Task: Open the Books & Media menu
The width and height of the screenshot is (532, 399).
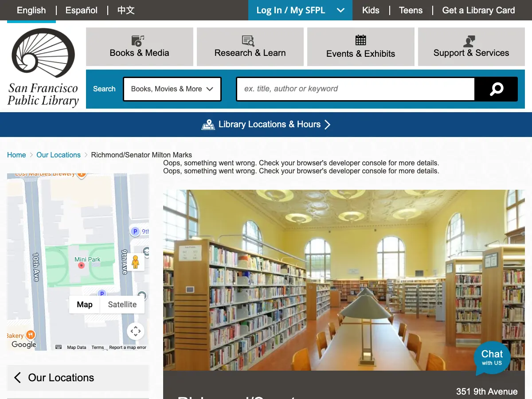Action: click(x=140, y=47)
